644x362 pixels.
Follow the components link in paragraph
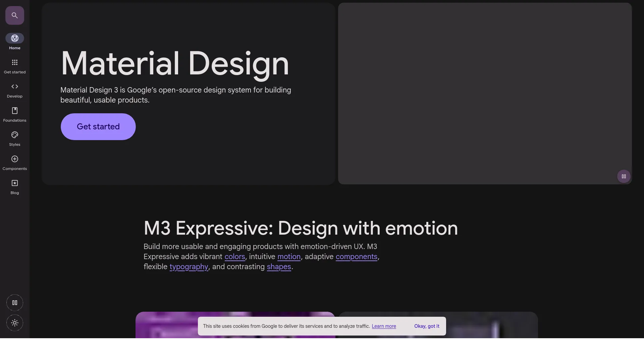click(357, 257)
